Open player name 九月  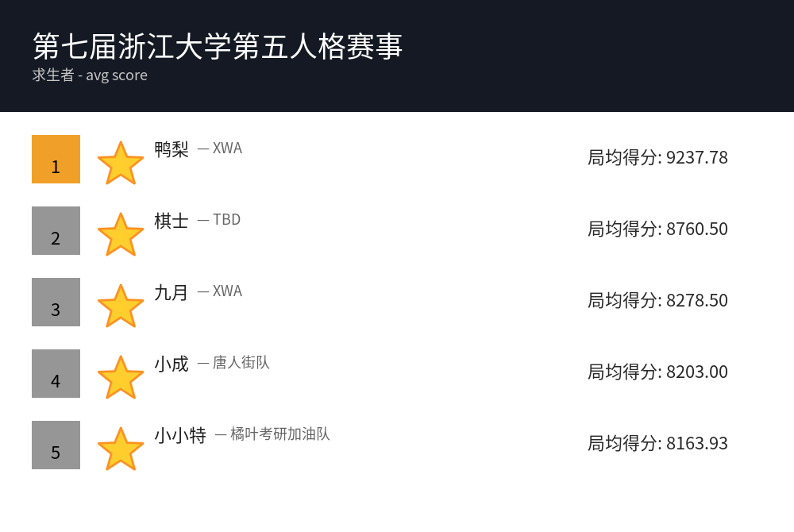pos(172,292)
